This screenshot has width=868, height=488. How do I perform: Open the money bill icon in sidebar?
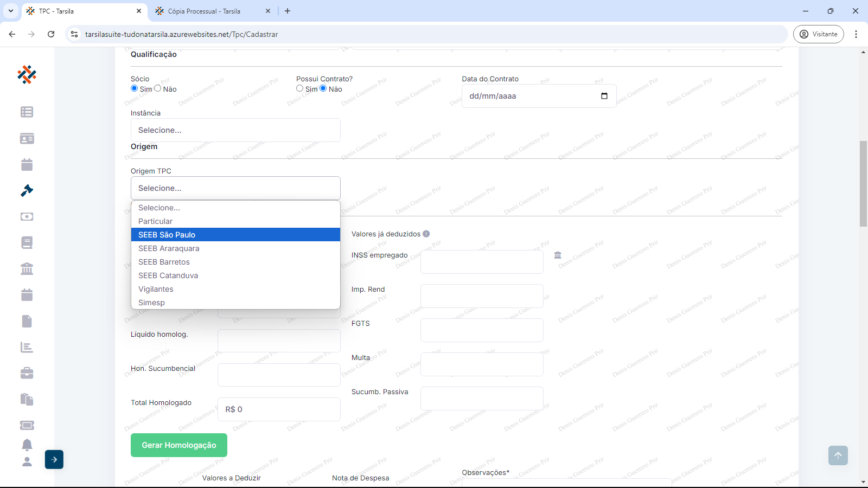pyautogui.click(x=27, y=216)
